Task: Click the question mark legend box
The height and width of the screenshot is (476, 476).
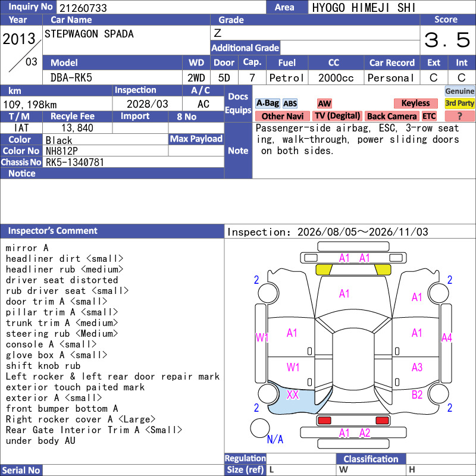Action: point(459,116)
